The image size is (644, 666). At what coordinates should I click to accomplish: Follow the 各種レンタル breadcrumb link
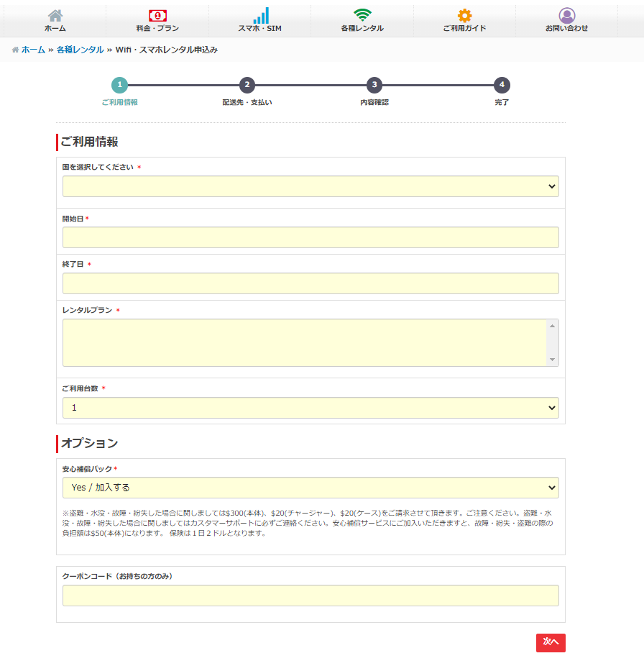click(x=80, y=50)
